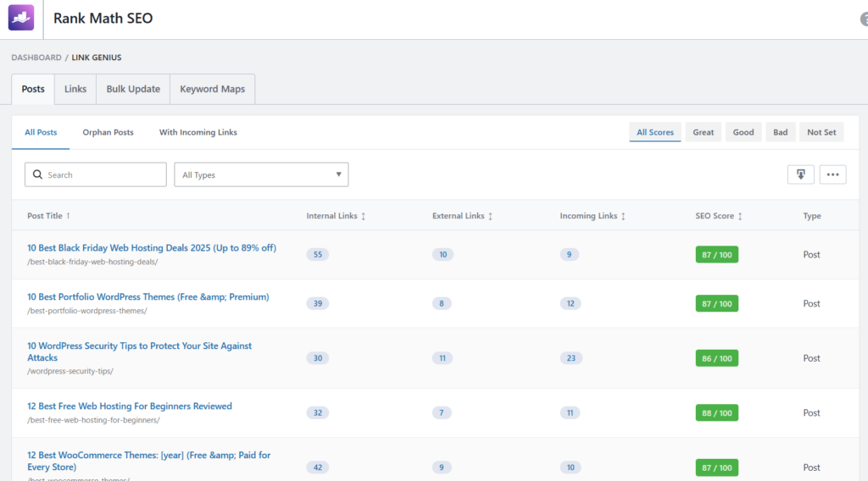
Task: Click internal links count 39
Action: click(x=318, y=303)
